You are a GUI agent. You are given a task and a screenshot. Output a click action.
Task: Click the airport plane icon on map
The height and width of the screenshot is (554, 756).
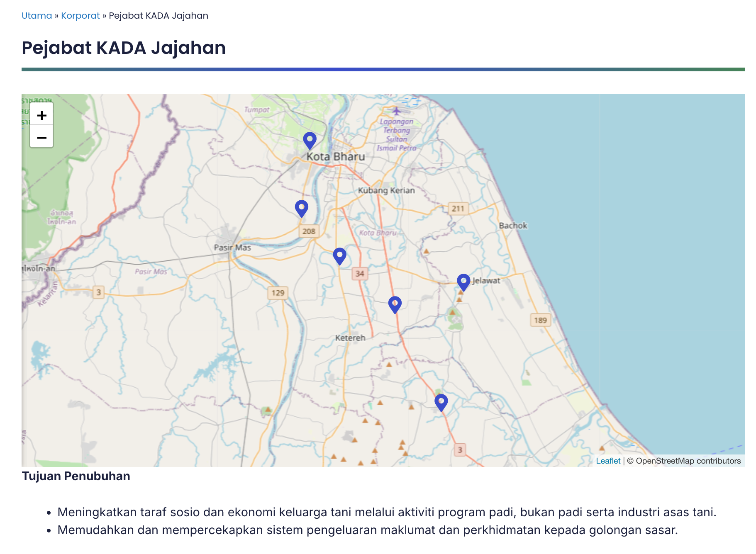[x=396, y=111]
